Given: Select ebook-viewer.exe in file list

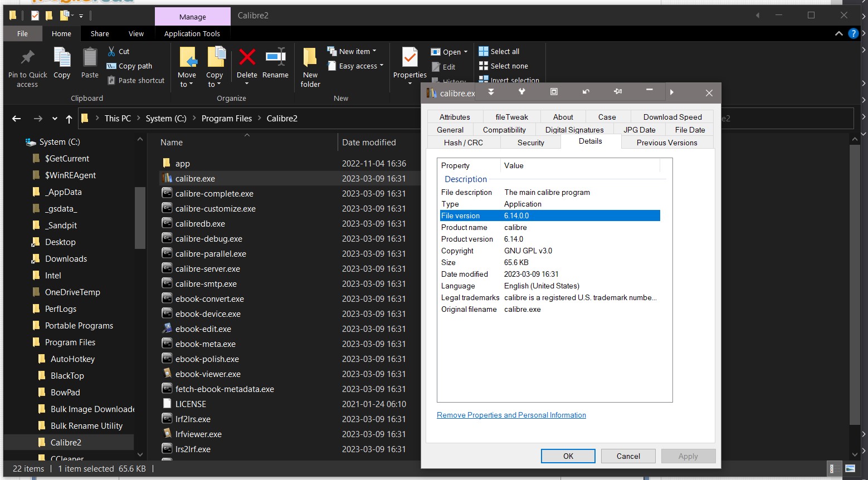Looking at the screenshot, I should pyautogui.click(x=208, y=374).
